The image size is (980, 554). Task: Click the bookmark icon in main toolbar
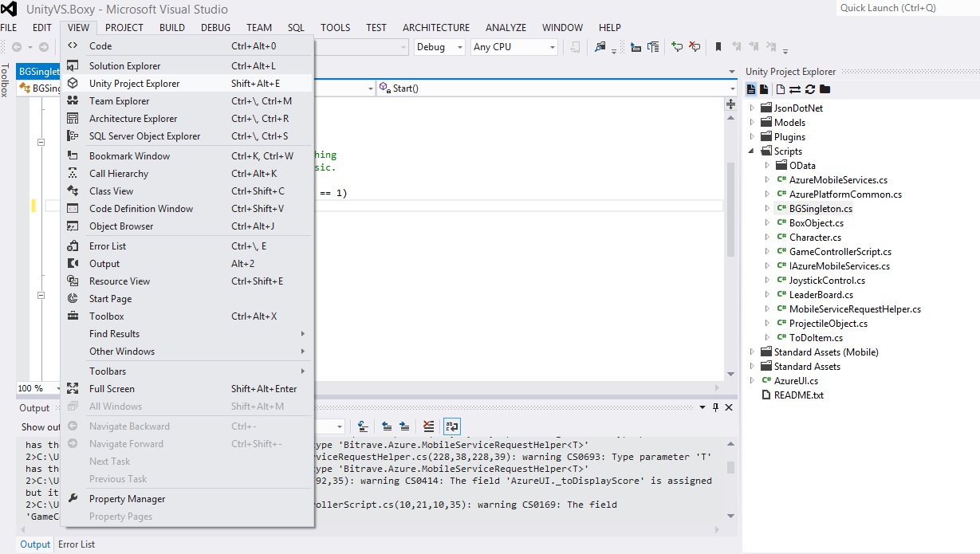coord(718,47)
